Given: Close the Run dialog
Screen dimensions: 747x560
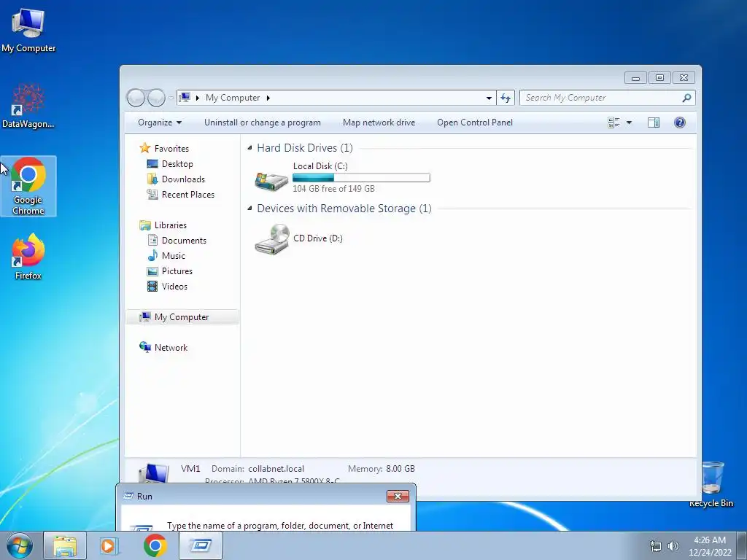Looking at the screenshot, I should [398, 496].
